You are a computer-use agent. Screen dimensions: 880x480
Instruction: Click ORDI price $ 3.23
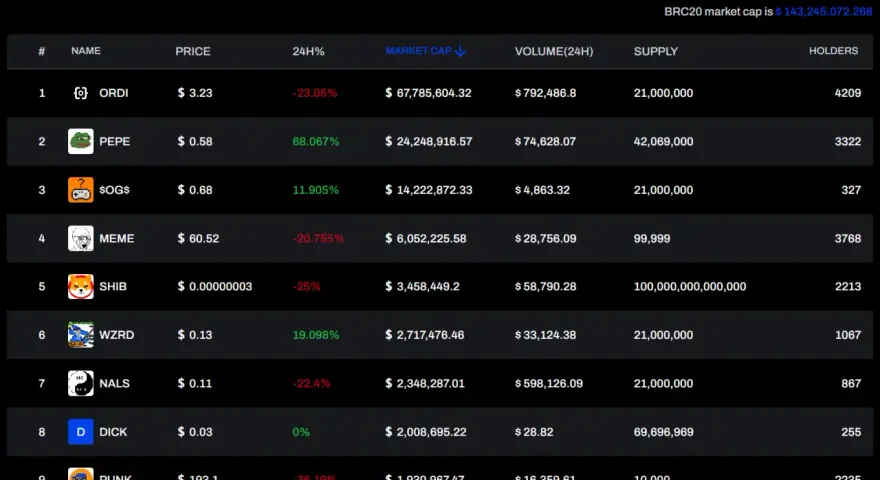[x=195, y=93]
